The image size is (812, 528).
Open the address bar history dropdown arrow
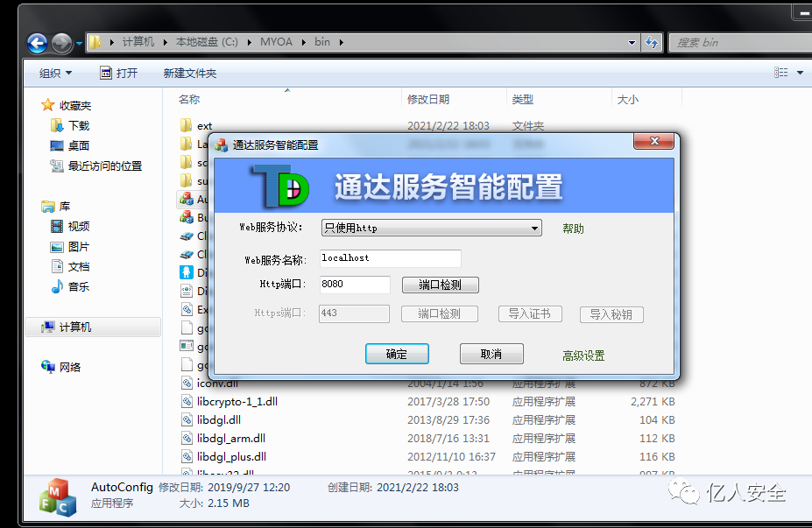click(x=632, y=42)
